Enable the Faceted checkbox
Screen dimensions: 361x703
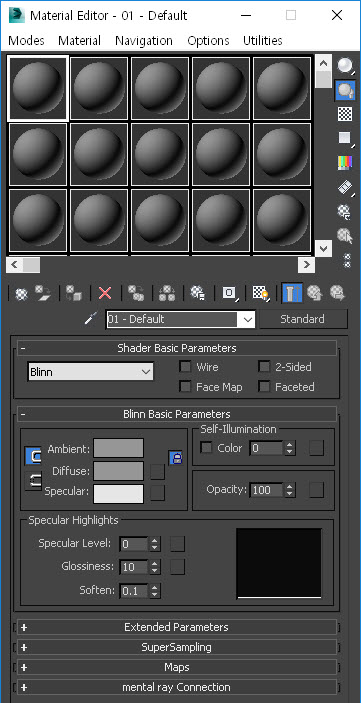coord(264,386)
